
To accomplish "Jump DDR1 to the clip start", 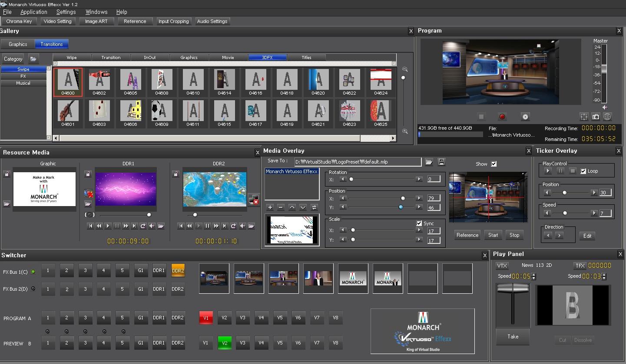I will [x=91, y=226].
